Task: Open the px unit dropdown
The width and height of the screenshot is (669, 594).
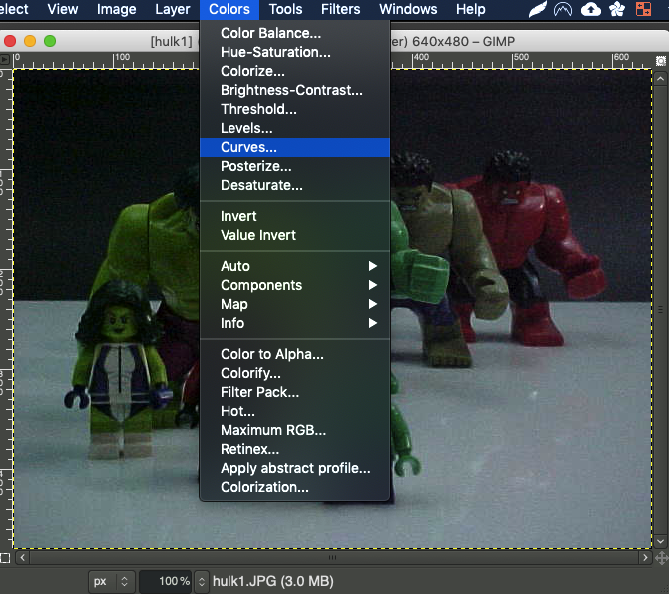Action: click(x=112, y=581)
